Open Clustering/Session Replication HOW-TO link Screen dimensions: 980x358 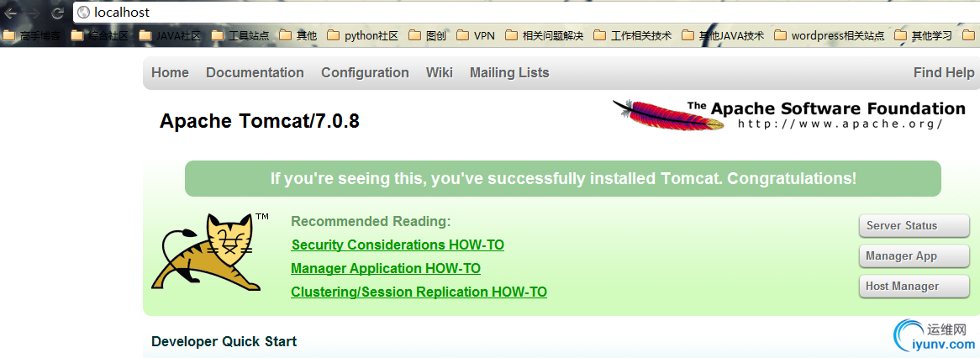click(x=419, y=292)
